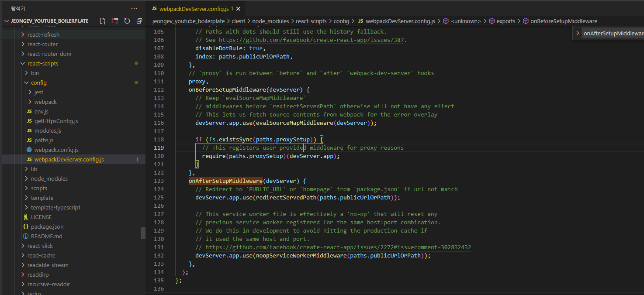Screen dimensions: 644x295
Task: Click config breadcrumb segment
Action: click(341, 21)
